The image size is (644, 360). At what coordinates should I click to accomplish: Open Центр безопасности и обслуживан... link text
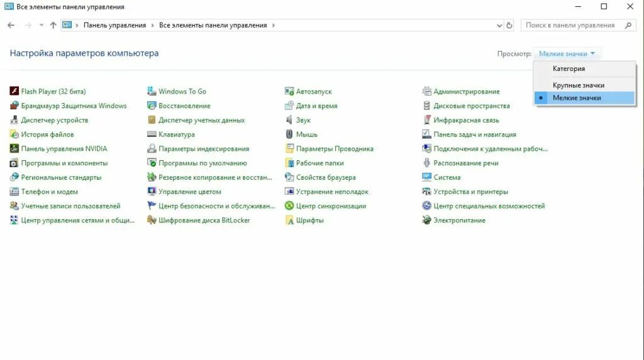pyautogui.click(x=216, y=206)
